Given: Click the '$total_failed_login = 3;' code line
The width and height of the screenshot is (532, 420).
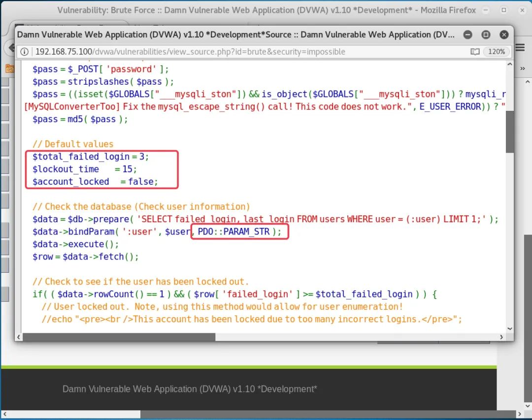Looking at the screenshot, I should [x=91, y=157].
